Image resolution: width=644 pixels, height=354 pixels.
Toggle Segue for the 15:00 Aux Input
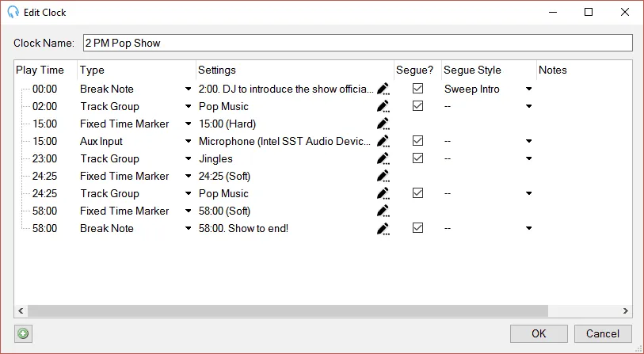417,141
